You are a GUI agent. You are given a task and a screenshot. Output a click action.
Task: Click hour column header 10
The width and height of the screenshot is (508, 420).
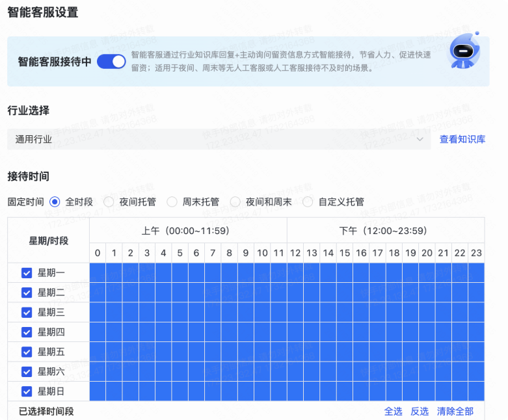point(262,253)
